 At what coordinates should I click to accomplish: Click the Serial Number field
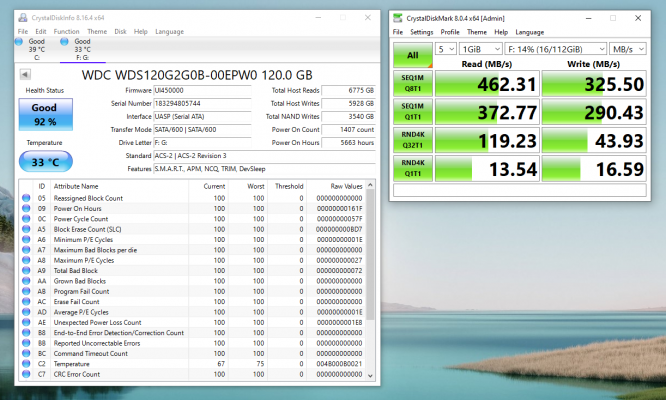[x=202, y=104]
